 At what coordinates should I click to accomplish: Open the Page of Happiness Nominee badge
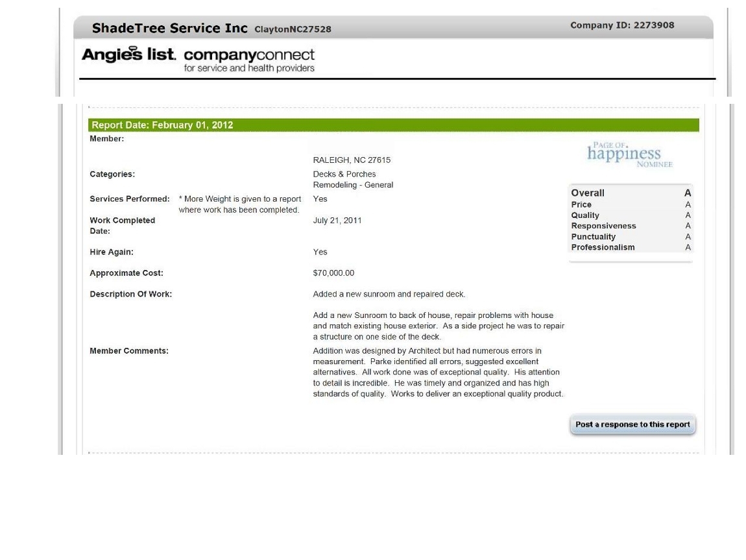tap(629, 154)
